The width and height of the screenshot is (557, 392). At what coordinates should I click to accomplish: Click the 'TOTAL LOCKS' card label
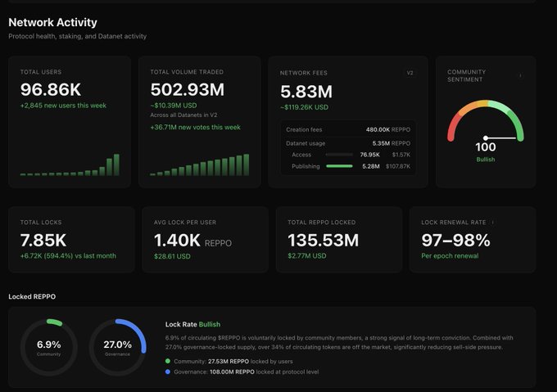pyautogui.click(x=41, y=223)
